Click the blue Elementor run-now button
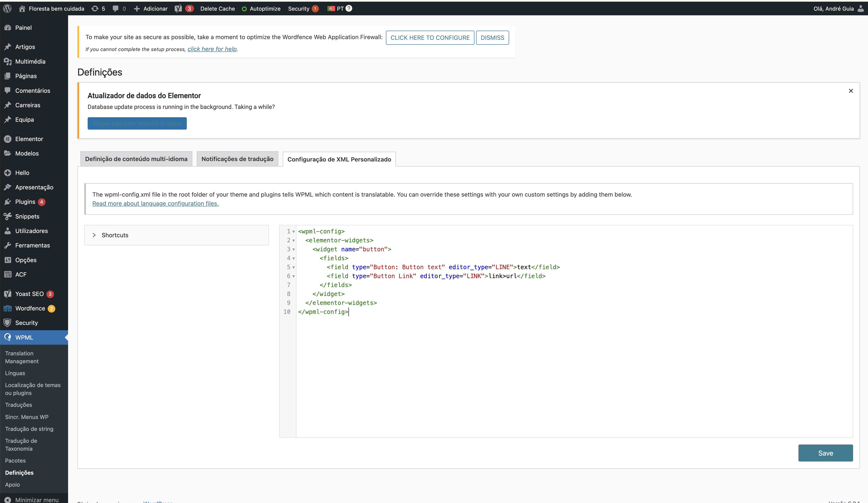 tap(137, 123)
